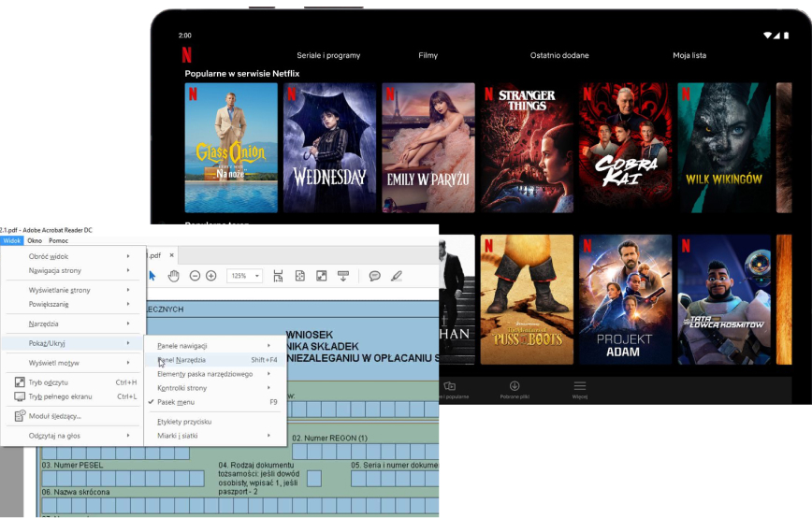The width and height of the screenshot is (812, 518).
Task: Open the Okno menu
Action: pos(35,240)
